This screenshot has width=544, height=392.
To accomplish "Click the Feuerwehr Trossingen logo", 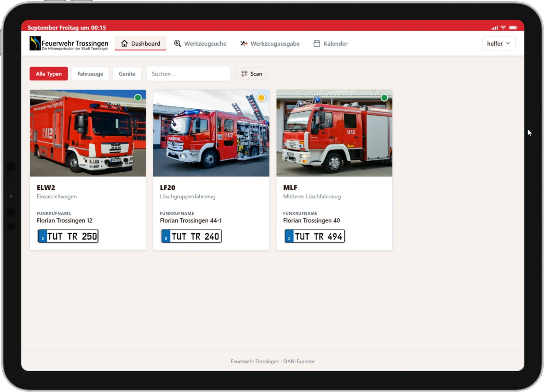I will [69, 43].
